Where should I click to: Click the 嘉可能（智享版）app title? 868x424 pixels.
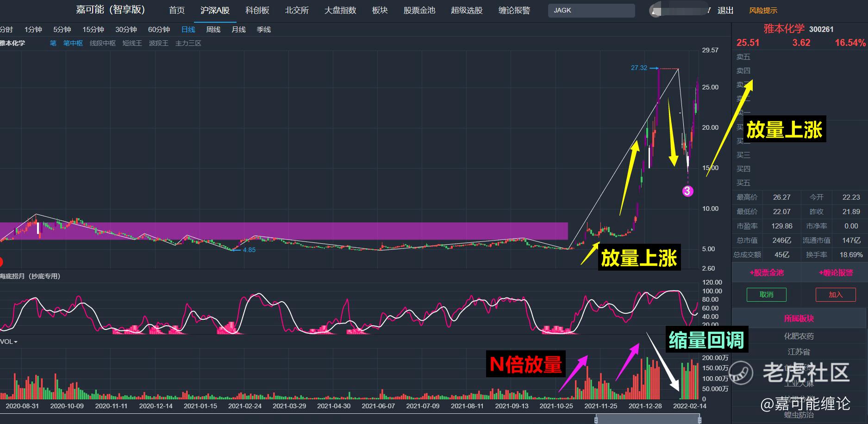point(111,10)
